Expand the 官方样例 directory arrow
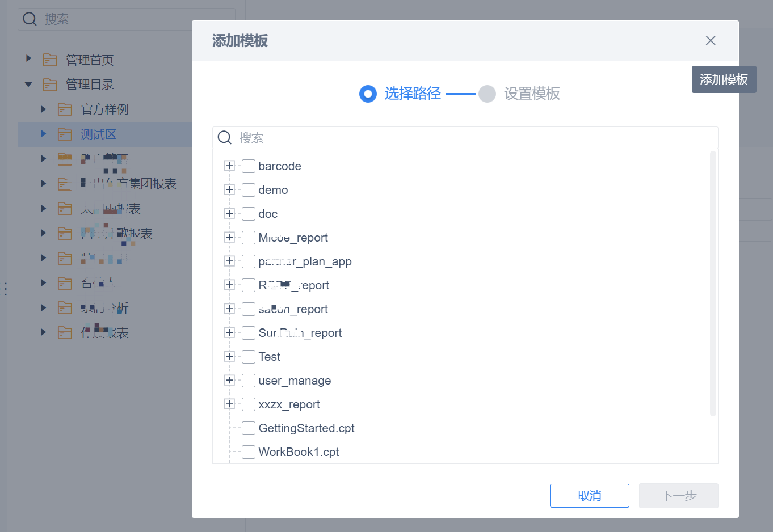The image size is (773, 532). tap(43, 109)
